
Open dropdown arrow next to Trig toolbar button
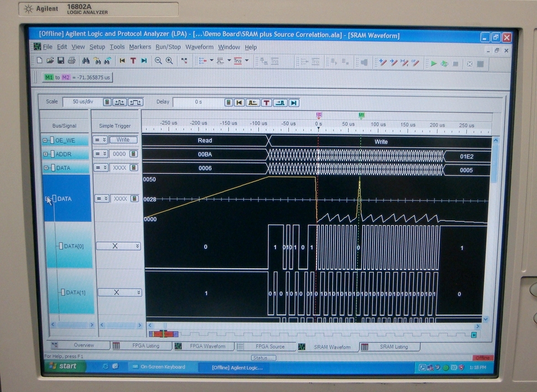point(246,61)
